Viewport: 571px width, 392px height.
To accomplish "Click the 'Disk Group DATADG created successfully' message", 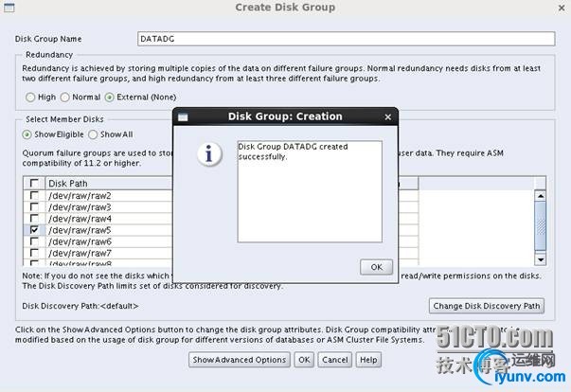I will tap(293, 151).
